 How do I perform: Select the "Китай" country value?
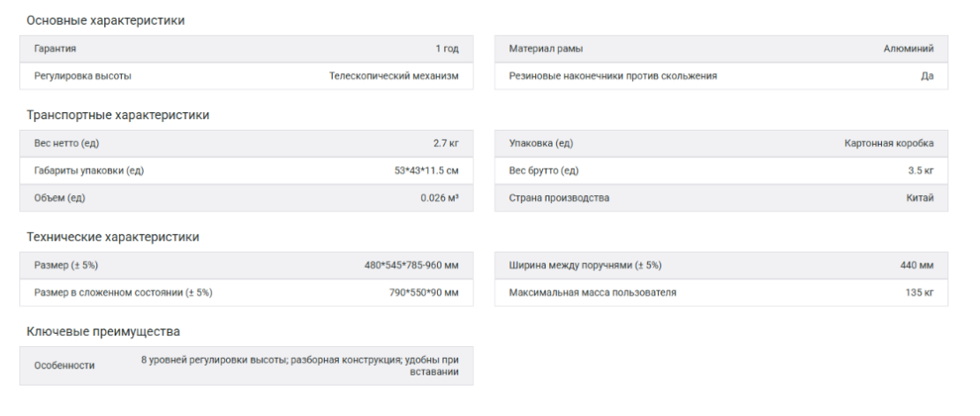tap(919, 198)
